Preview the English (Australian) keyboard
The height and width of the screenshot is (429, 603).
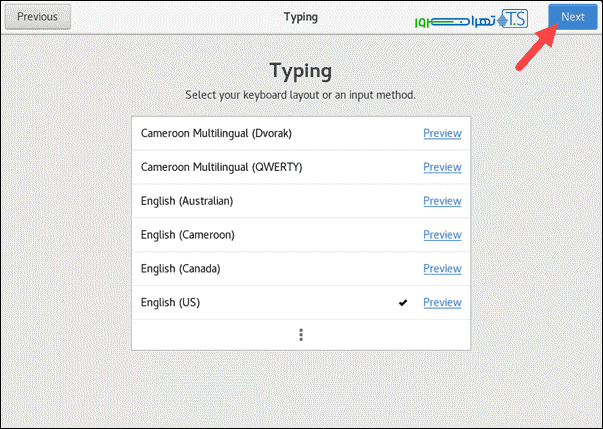[x=442, y=201]
